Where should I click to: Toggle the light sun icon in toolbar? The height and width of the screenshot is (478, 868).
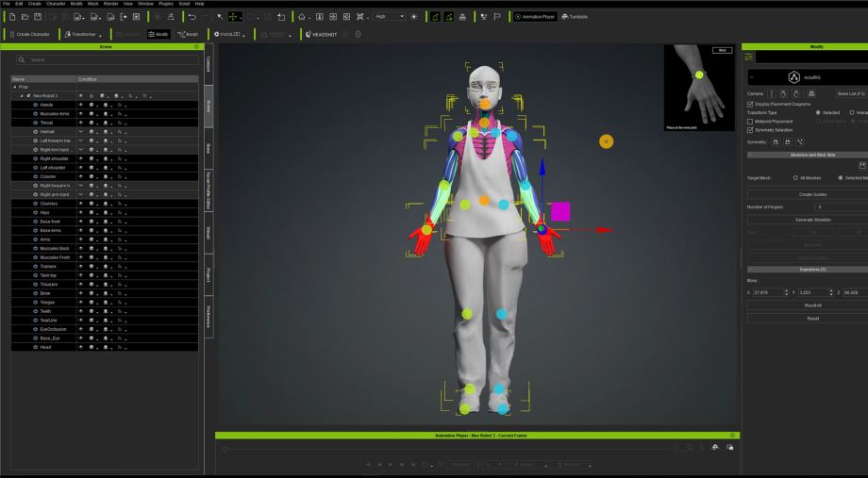(414, 17)
